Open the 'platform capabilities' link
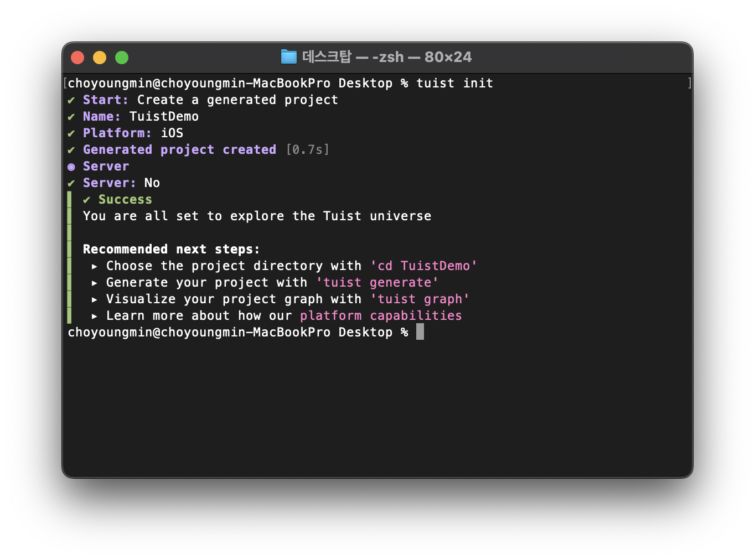The height and width of the screenshot is (560, 755). point(381,315)
